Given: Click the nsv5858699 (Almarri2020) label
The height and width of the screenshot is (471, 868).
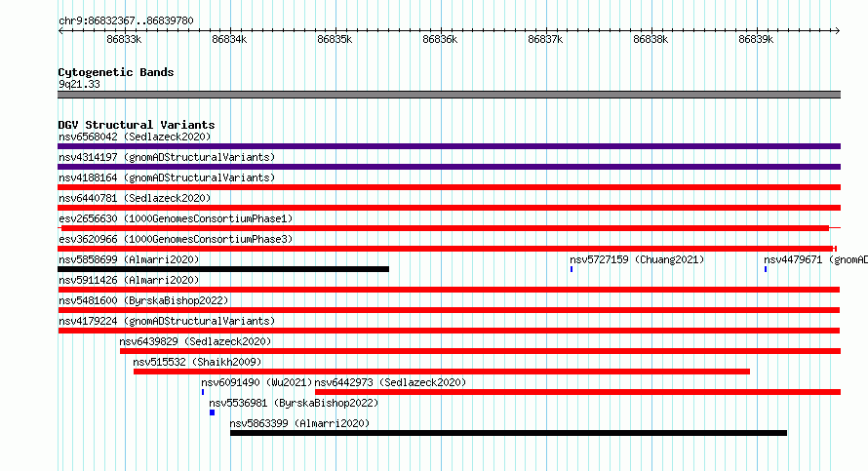Looking at the screenshot, I should click(x=129, y=259).
